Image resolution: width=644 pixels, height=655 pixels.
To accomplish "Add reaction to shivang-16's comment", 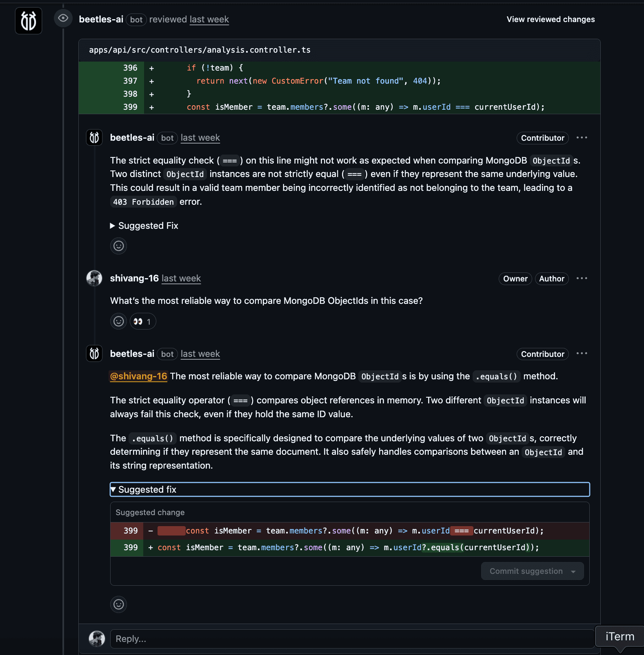I will (118, 321).
